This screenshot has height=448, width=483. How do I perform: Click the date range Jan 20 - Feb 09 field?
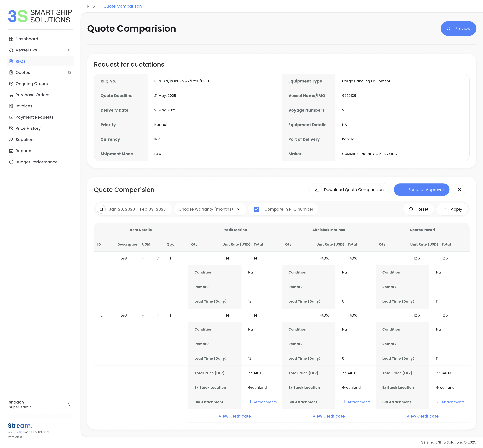click(137, 209)
